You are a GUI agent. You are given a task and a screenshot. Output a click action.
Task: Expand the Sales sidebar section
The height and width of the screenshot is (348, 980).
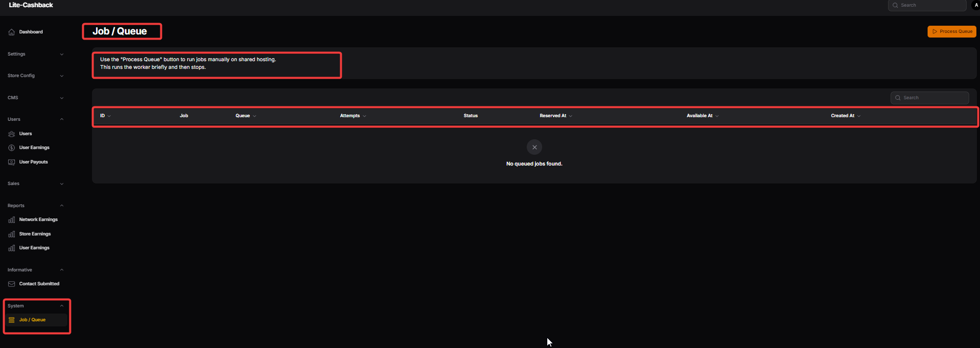35,184
